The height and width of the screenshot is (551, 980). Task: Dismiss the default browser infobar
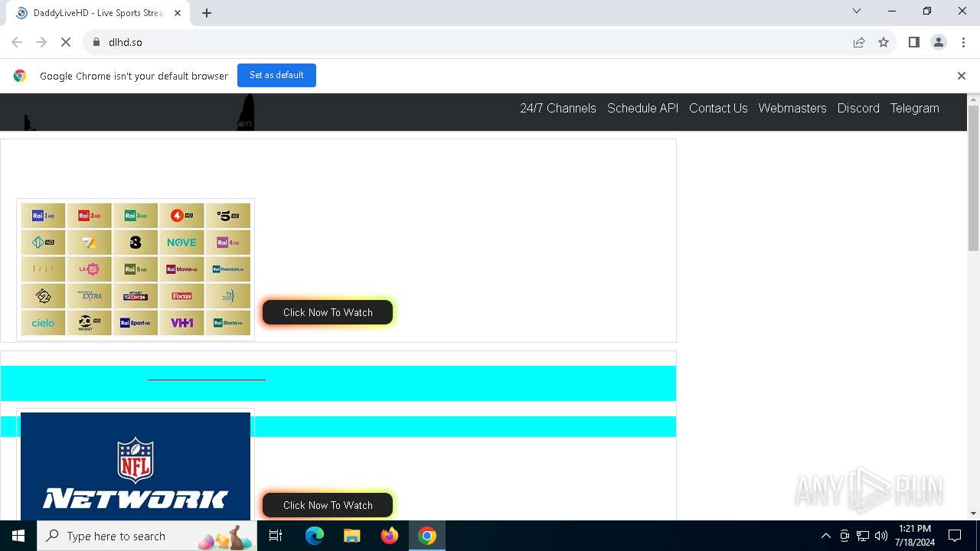pyautogui.click(x=962, y=76)
